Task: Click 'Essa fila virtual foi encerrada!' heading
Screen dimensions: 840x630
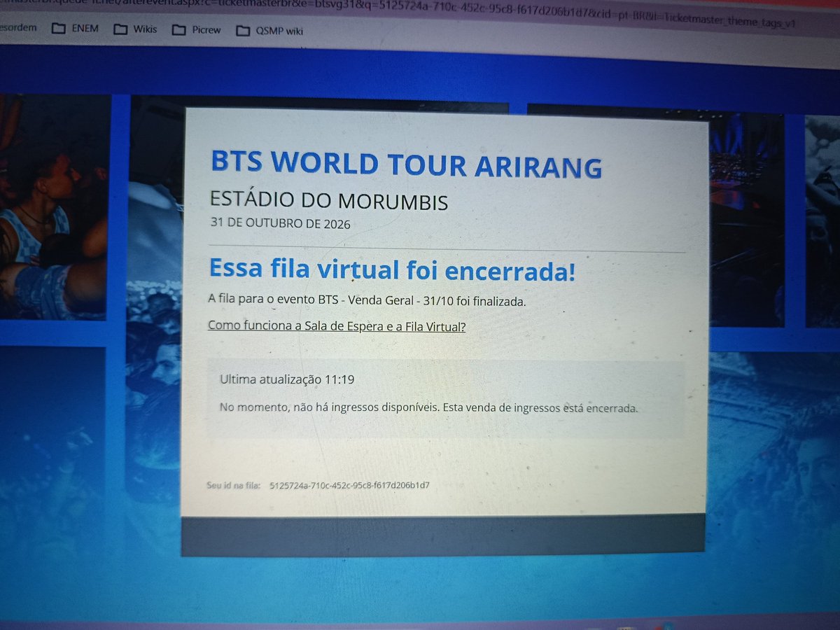Action: click(392, 270)
